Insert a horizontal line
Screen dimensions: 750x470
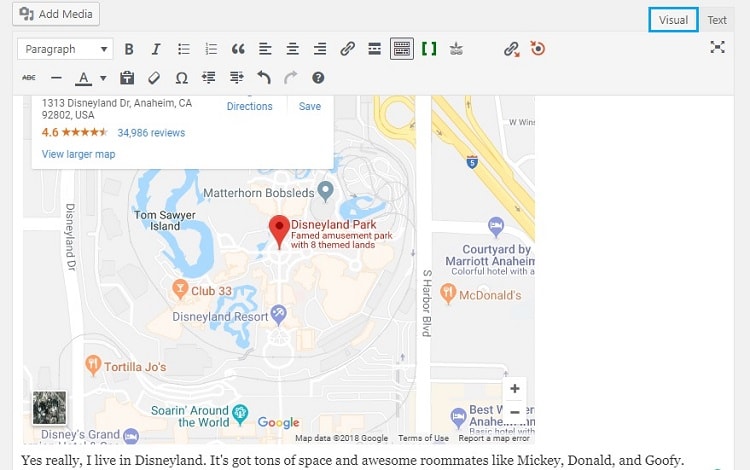click(56, 77)
